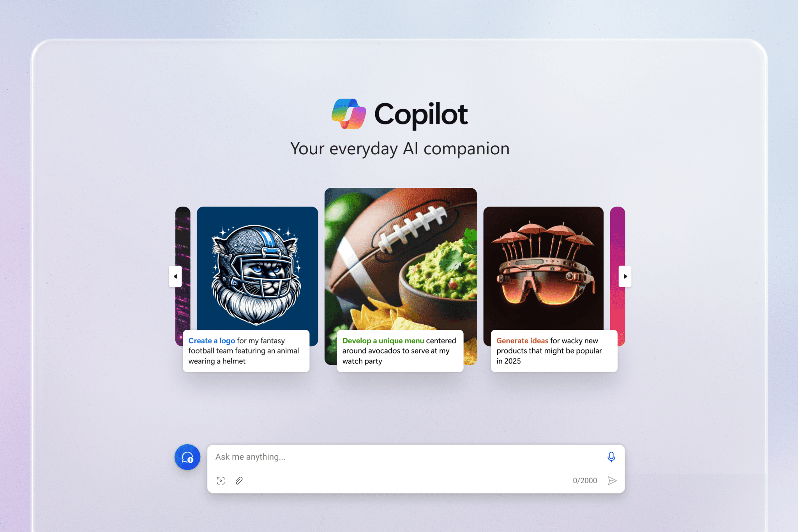
Task: Click the attachment paperclip icon
Action: [x=238, y=480]
